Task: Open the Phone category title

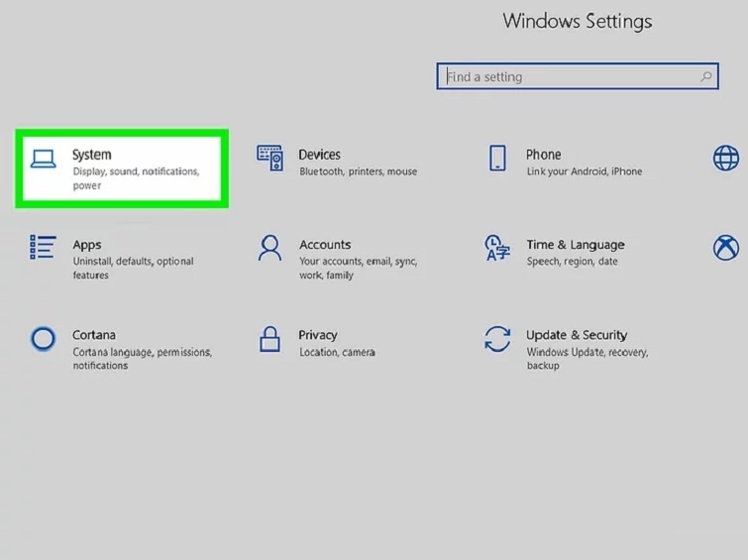Action: [x=543, y=155]
